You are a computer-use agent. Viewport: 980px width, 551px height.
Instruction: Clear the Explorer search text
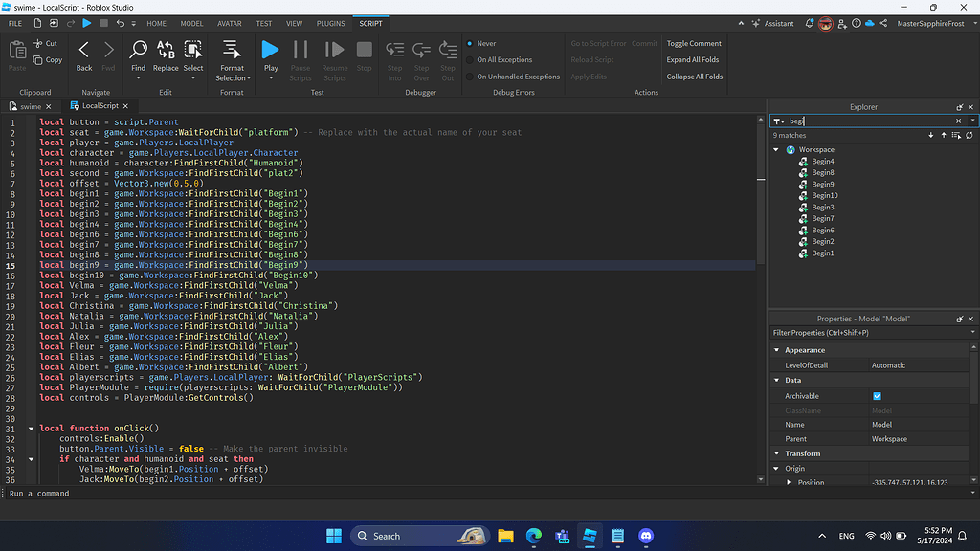[x=959, y=121]
